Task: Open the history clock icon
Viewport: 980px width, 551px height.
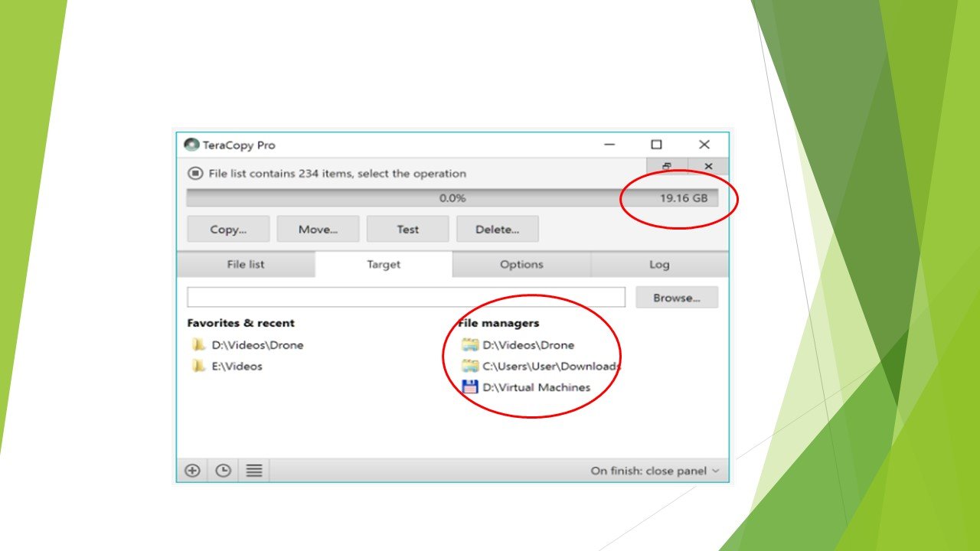Action: [223, 471]
